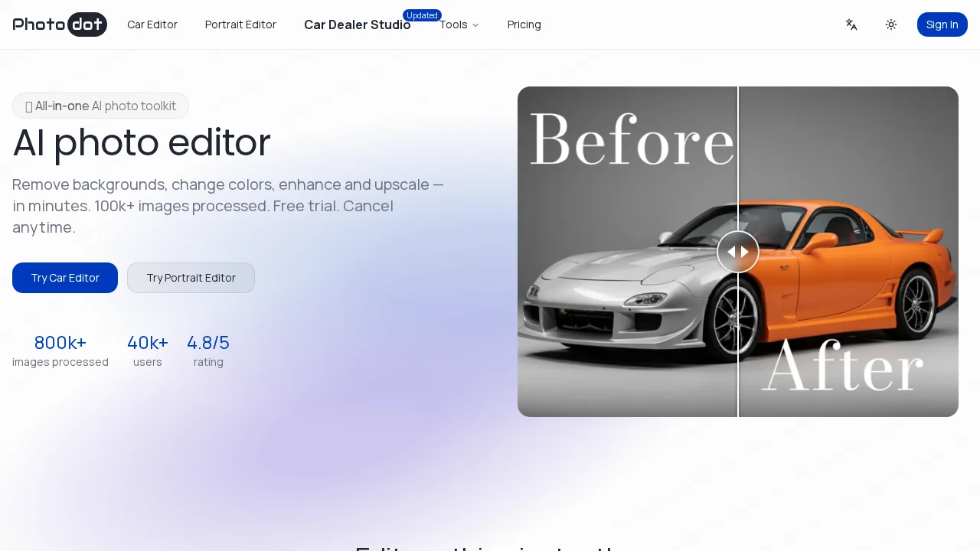The height and width of the screenshot is (551, 980).
Task: Select Portrait Editor in the navigation
Action: point(240,24)
